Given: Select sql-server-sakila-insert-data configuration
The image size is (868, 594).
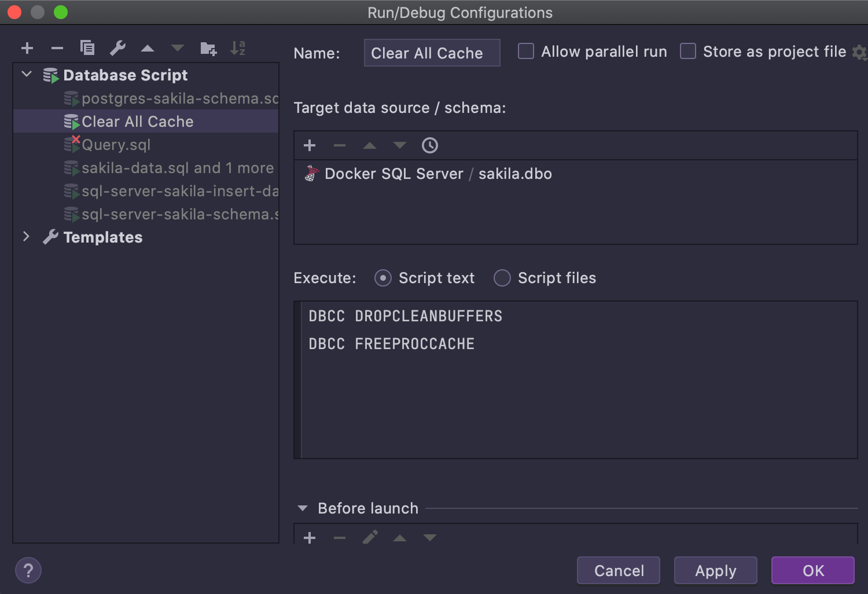Looking at the screenshot, I should [146, 191].
